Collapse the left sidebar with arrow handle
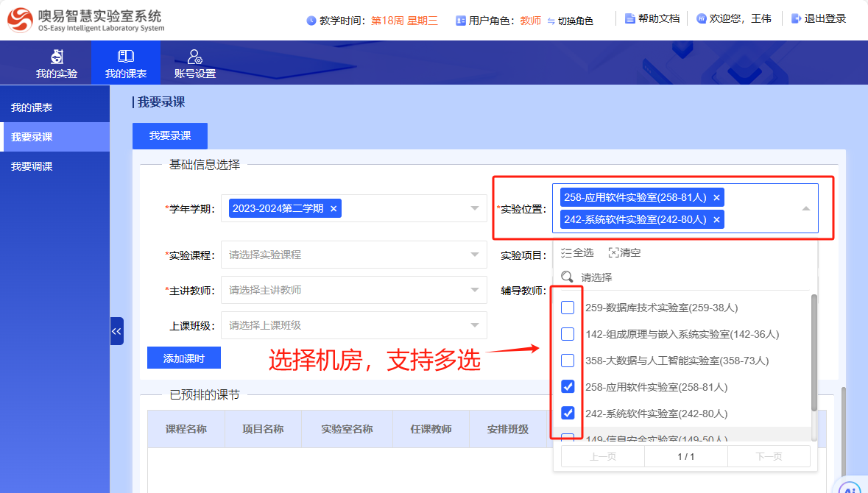This screenshot has height=493, width=868. click(x=116, y=331)
